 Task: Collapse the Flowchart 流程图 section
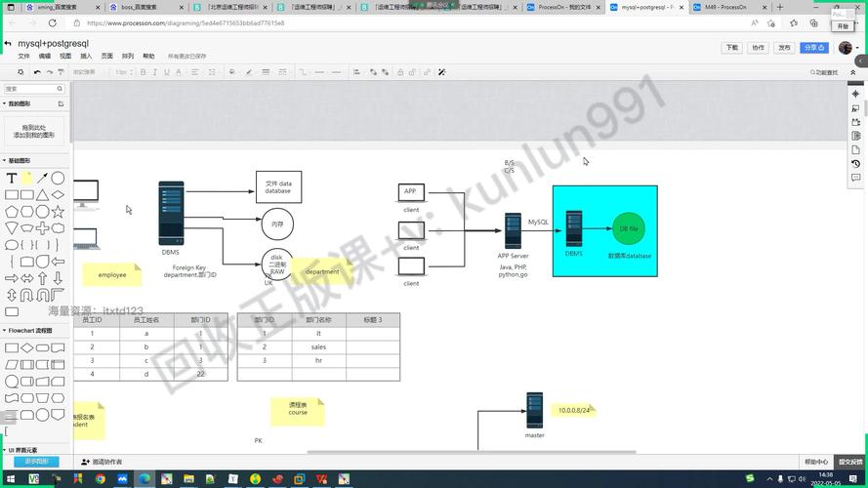point(5,330)
